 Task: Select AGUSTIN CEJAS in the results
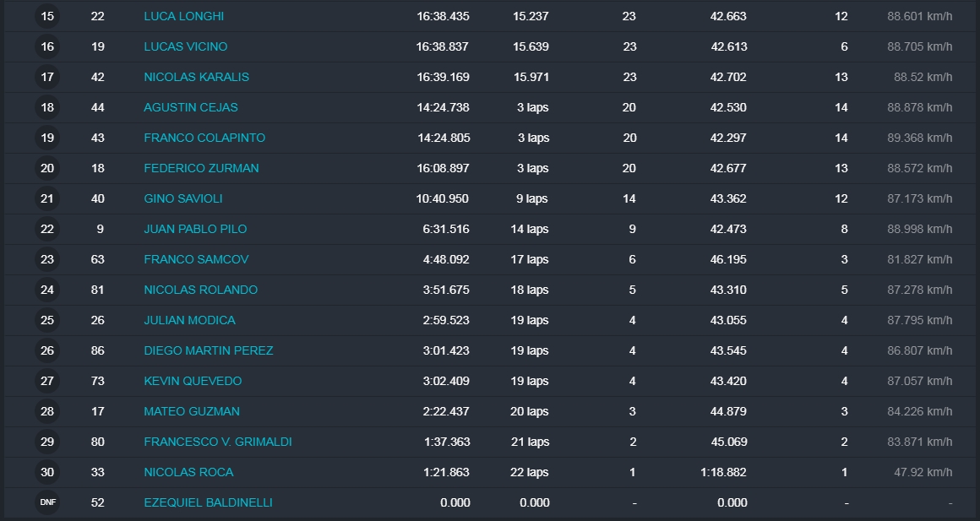191,107
